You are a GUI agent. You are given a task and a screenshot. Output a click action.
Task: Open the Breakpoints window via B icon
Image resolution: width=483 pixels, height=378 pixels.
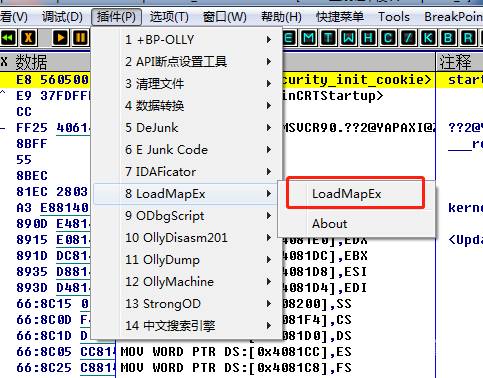tap(448, 38)
